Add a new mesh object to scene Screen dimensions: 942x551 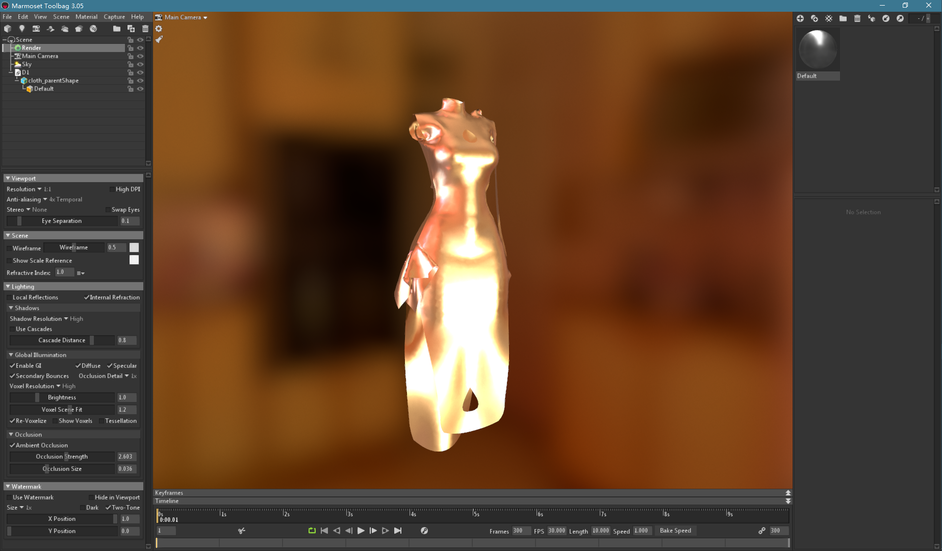tap(7, 28)
